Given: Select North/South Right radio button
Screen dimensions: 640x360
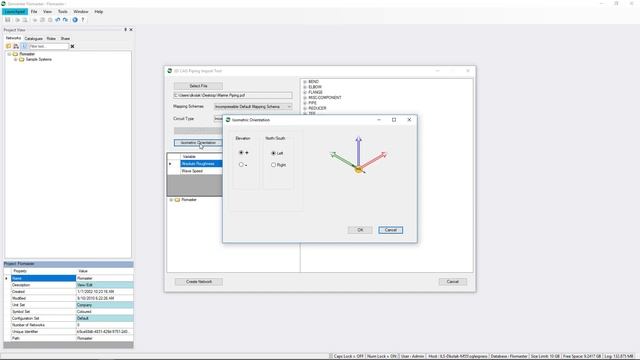Looking at the screenshot, I should click(x=273, y=165).
